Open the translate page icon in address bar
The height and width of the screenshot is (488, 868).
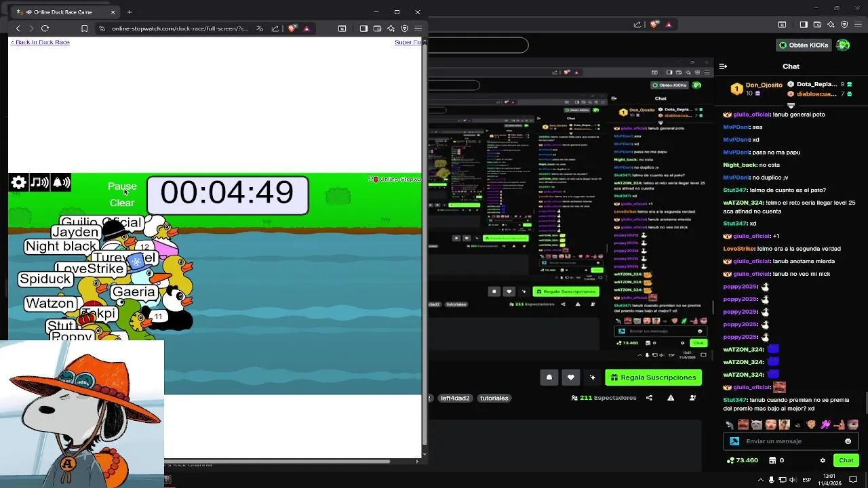pyautogui.click(x=260, y=28)
